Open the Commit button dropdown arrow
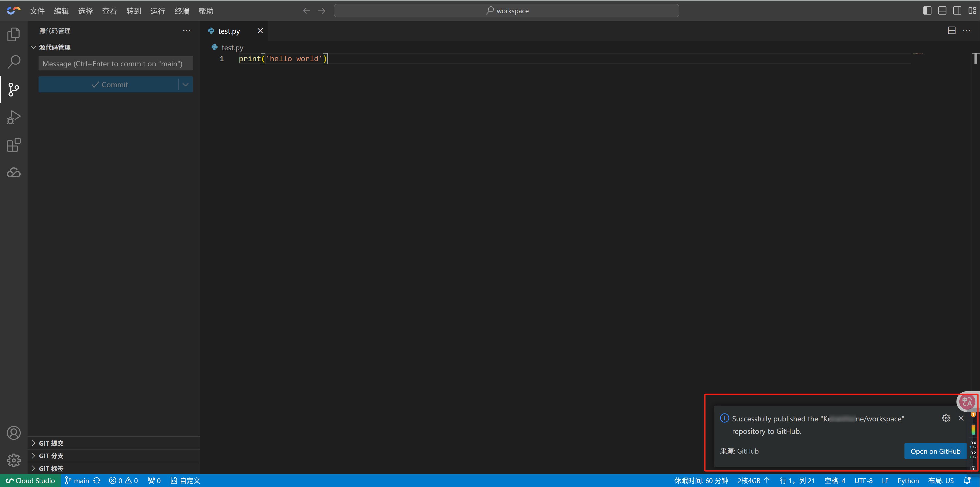 186,84
